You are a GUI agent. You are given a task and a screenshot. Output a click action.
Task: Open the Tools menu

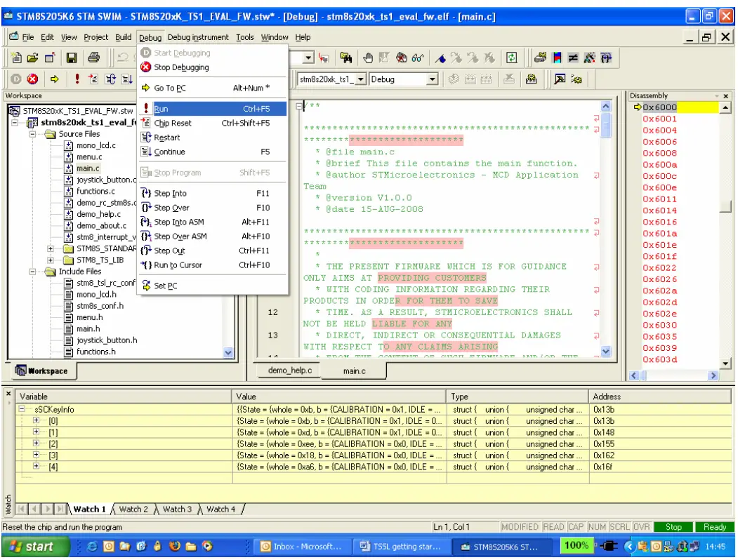click(x=244, y=37)
